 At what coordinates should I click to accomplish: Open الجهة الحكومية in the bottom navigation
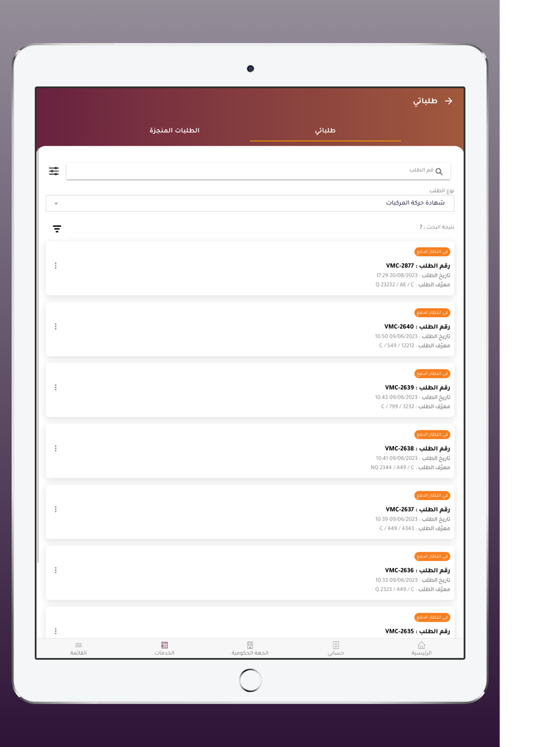click(250, 648)
